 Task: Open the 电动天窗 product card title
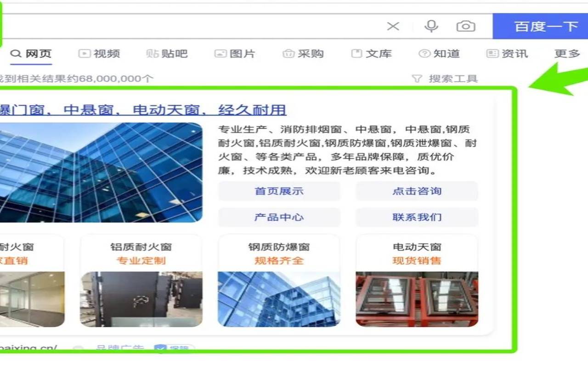[x=417, y=247]
